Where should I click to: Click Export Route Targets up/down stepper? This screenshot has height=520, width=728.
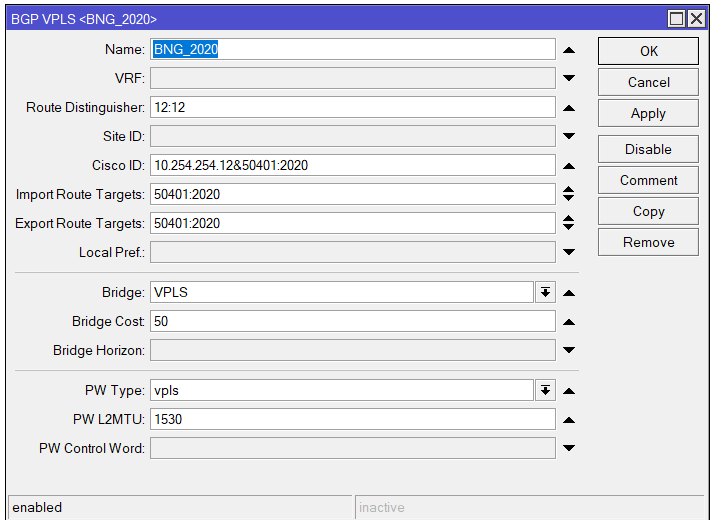(569, 223)
